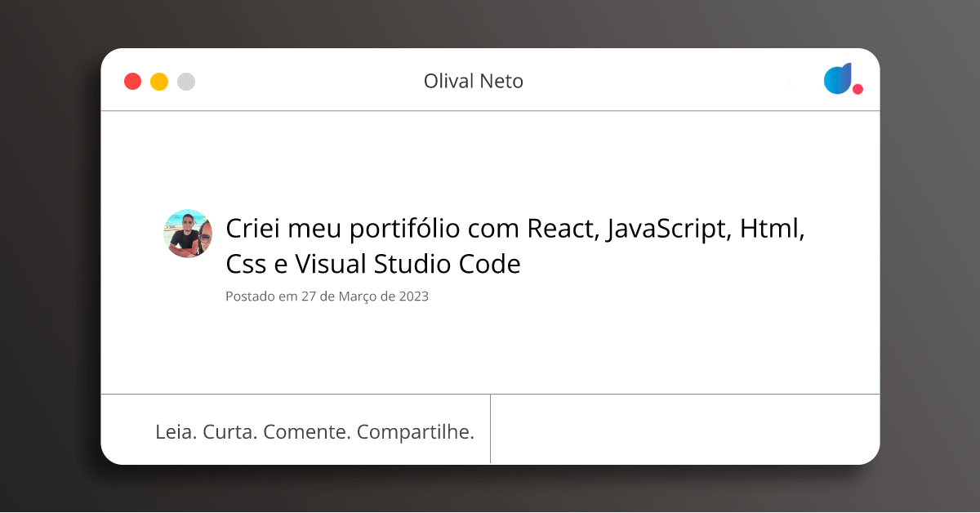Viewport: 980px width, 513px height.
Task: Click the red close dot
Action: [x=132, y=82]
